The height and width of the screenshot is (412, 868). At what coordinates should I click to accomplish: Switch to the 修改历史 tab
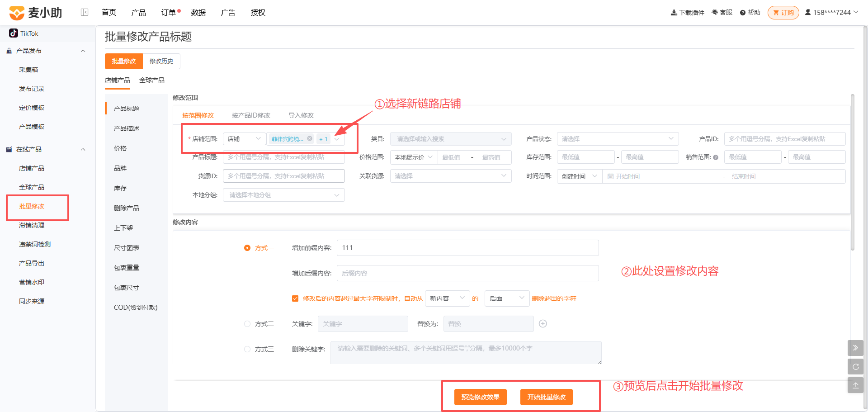tap(161, 61)
